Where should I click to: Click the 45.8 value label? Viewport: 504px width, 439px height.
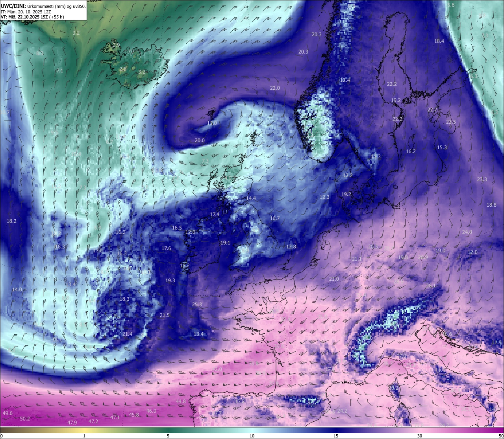(134, 415)
